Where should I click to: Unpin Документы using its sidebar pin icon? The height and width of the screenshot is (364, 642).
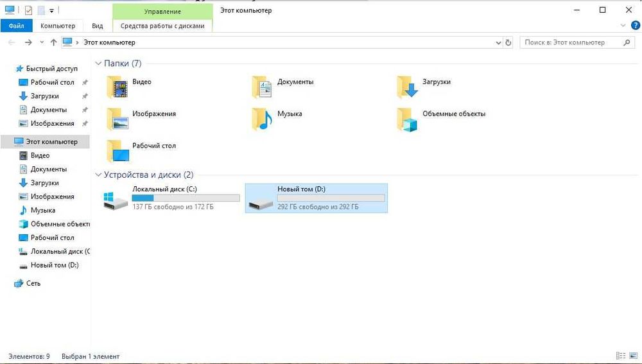[85, 110]
